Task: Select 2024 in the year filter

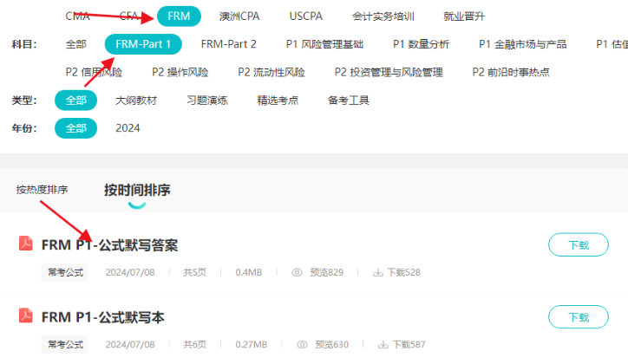Action: pyautogui.click(x=128, y=128)
